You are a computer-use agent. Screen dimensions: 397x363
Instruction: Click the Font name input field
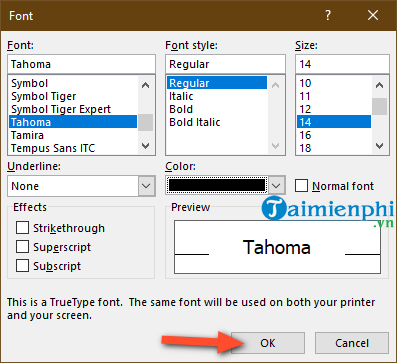[81, 64]
